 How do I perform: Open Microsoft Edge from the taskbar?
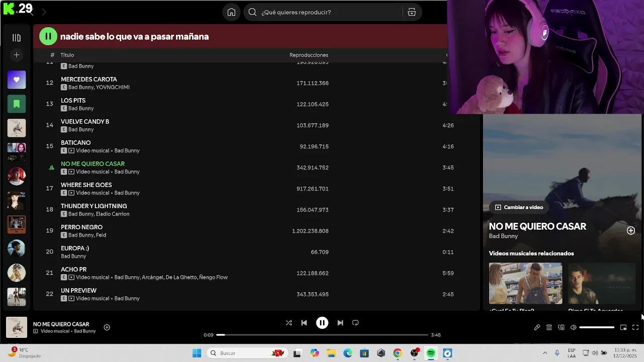[348, 353]
